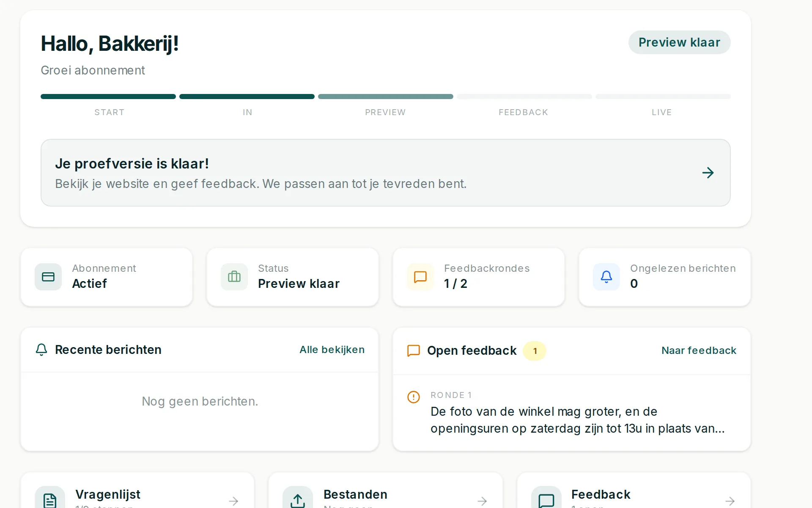Viewport: 812px width, 508px height.
Task: Click the arrow on the Vragenlijst card
Action: [233, 501]
